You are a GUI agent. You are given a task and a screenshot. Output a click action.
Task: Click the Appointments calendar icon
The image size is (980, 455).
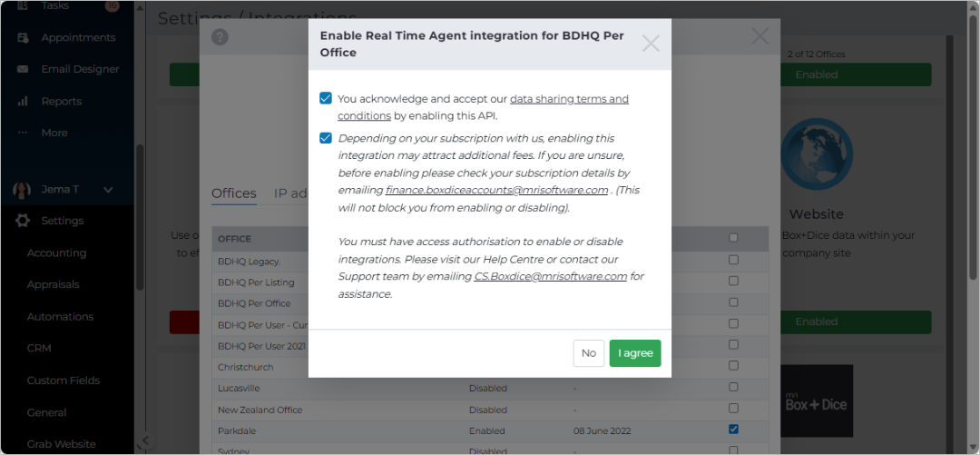(23, 37)
